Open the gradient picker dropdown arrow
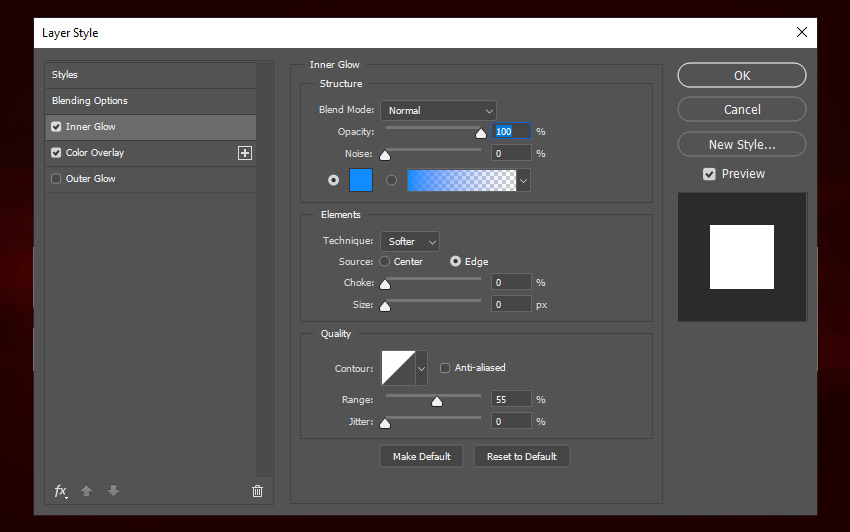 (523, 180)
